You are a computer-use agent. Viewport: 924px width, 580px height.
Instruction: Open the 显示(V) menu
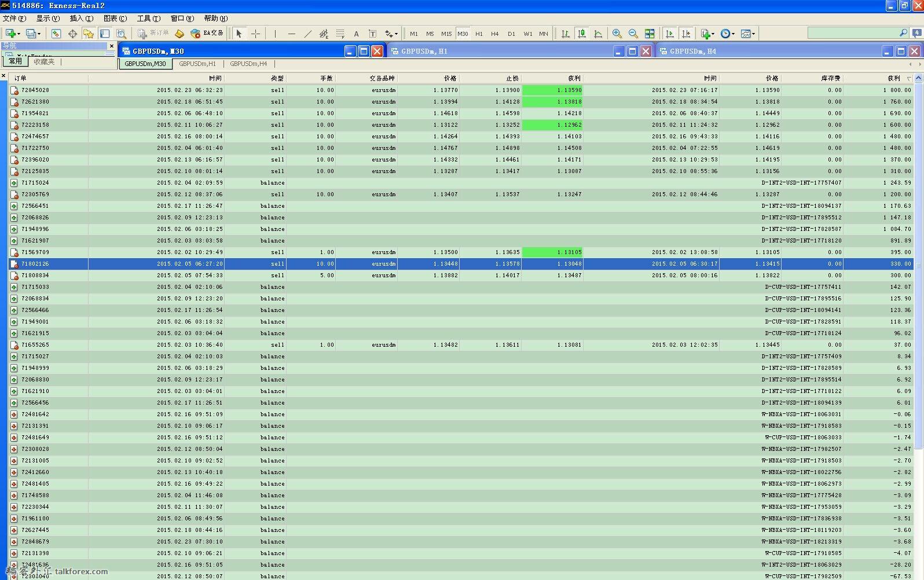48,19
